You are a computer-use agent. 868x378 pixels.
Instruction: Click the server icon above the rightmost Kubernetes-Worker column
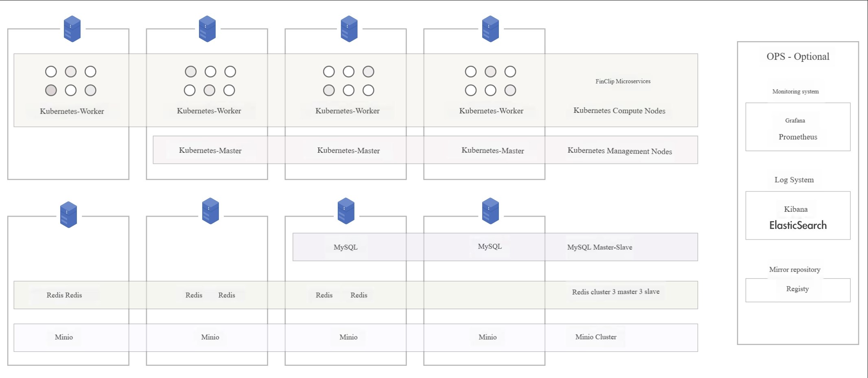490,29
